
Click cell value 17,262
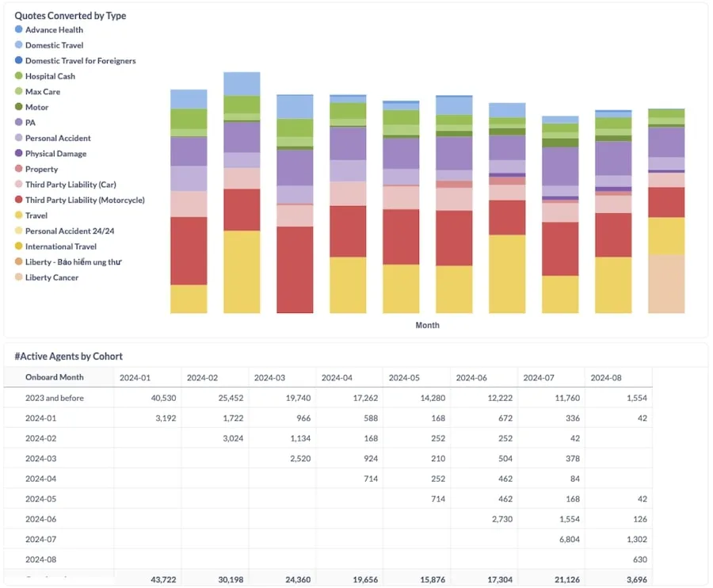tap(365, 398)
